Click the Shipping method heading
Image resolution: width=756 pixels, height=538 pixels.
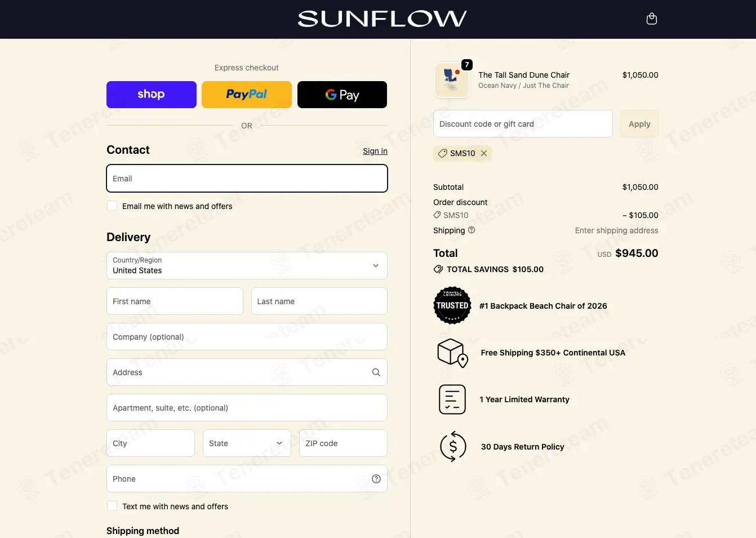pyautogui.click(x=143, y=531)
